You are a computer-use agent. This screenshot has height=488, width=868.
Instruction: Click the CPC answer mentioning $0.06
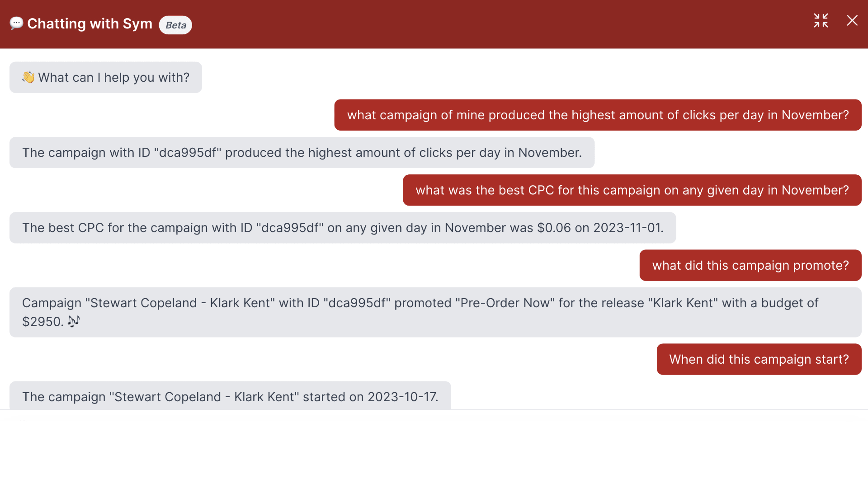343,227
